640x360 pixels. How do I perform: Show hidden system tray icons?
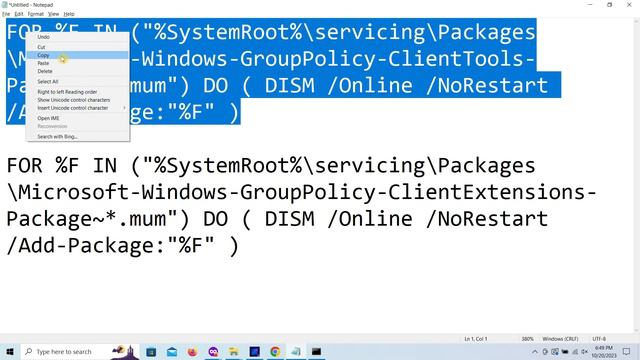[535, 351]
